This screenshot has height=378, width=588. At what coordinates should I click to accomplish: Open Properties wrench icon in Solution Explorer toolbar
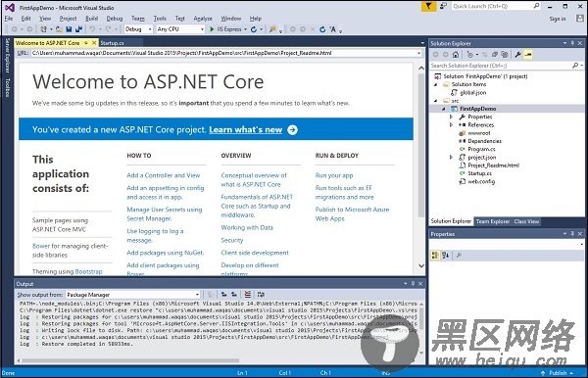pyautogui.click(x=517, y=55)
